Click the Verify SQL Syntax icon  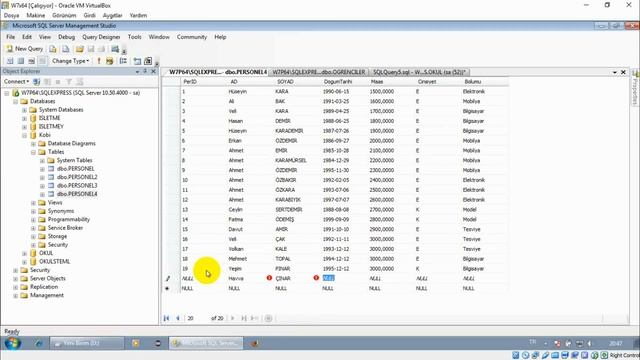(x=109, y=61)
